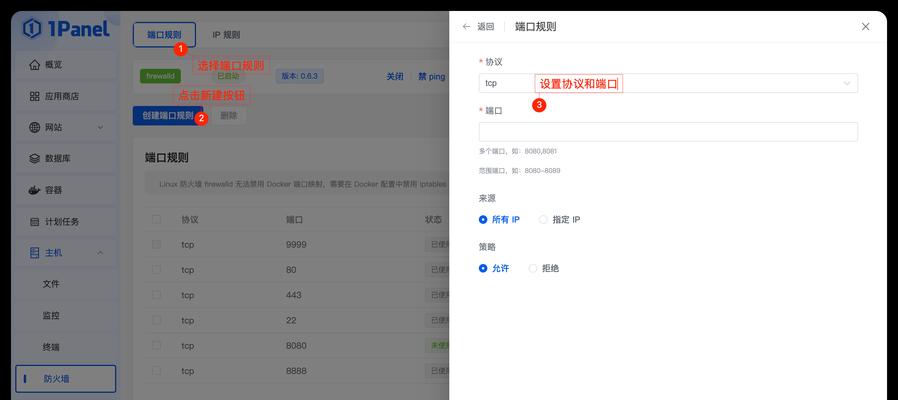
Task: Close the 端口规则 drawer with the X
Action: pos(865,26)
